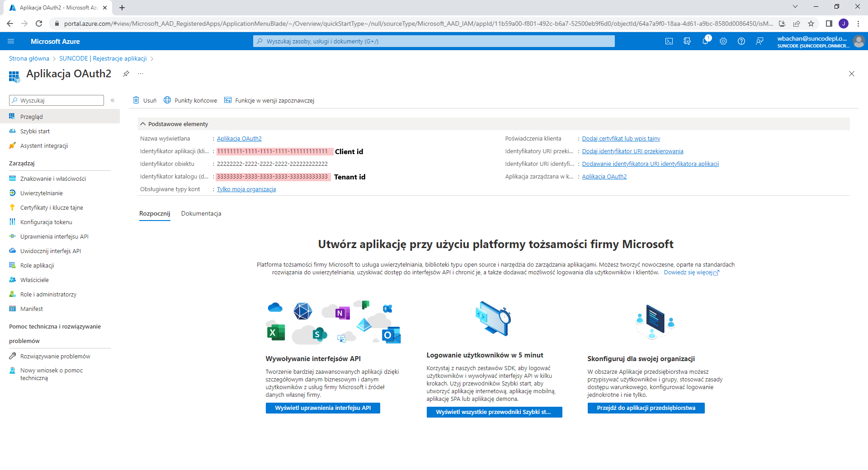Open Cloud Shell from the top bar
Screen dimensions: 868x470
tap(669, 41)
